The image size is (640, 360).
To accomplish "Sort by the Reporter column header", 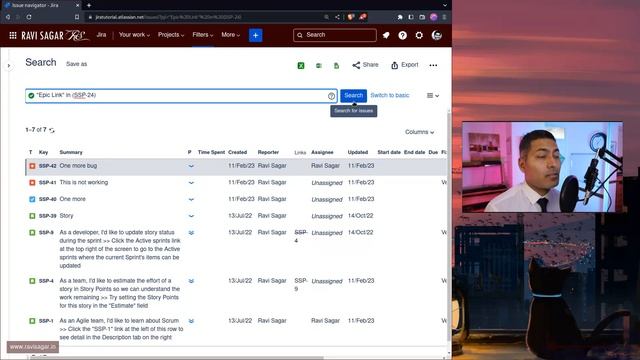I will [x=268, y=152].
